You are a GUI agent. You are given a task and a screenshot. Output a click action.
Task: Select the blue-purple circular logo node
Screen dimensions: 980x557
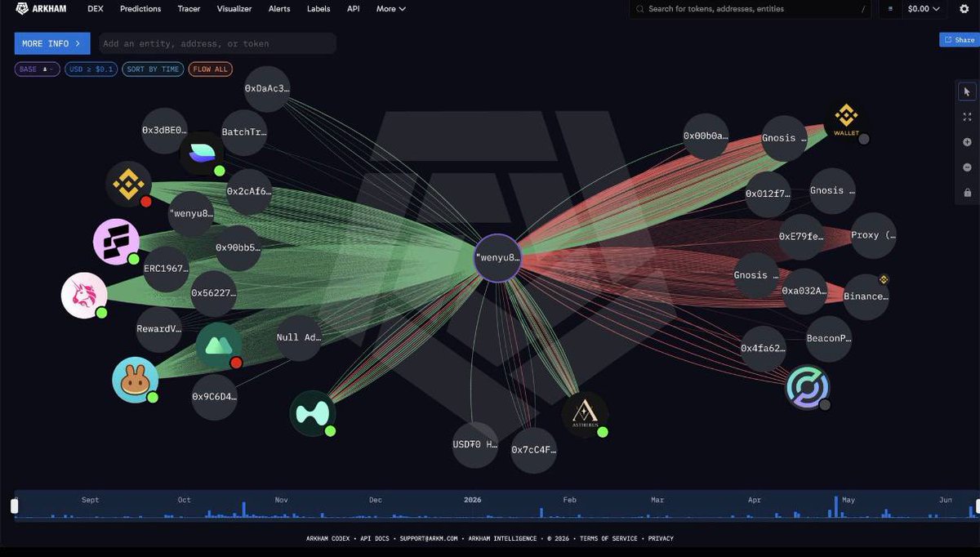click(x=808, y=387)
